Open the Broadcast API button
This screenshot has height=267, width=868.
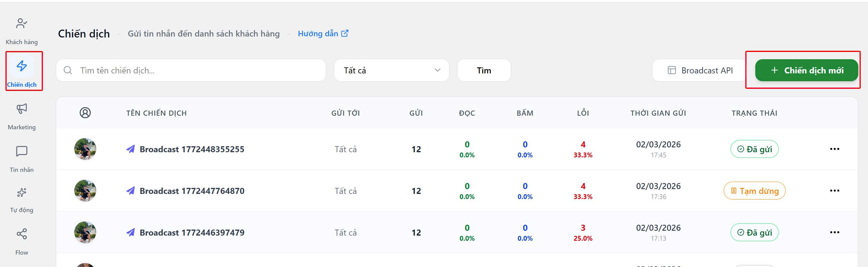point(700,70)
